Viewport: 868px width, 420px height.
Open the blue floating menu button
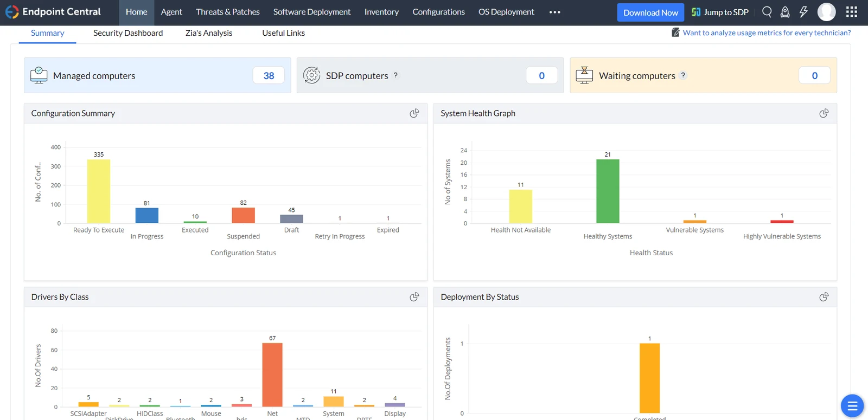[x=852, y=406]
